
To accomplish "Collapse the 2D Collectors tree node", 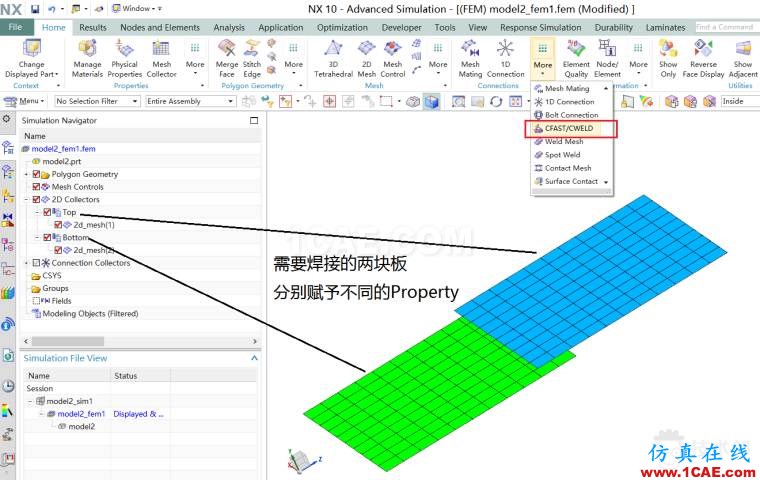I will (x=26, y=200).
